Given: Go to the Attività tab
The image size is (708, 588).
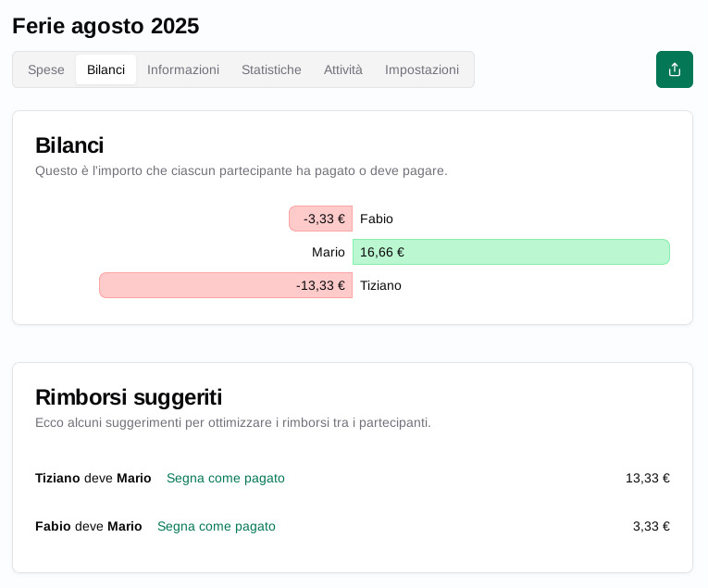Looking at the screenshot, I should [x=343, y=69].
